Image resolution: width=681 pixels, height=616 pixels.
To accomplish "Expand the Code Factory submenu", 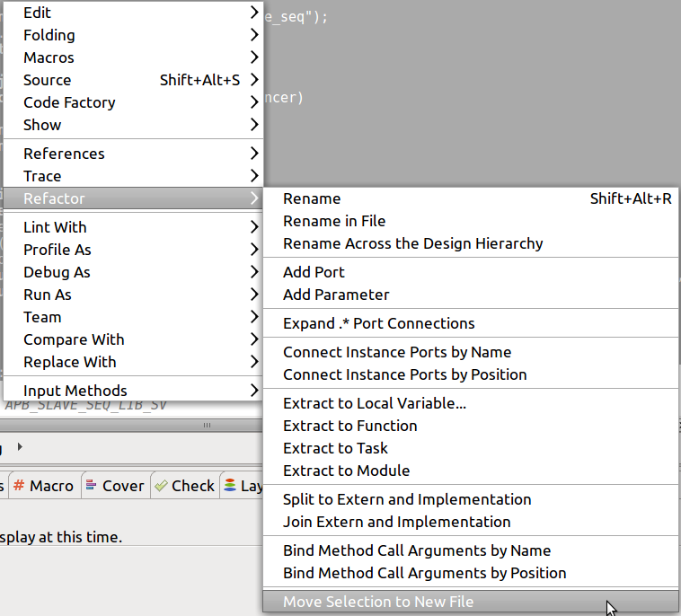I will (x=69, y=102).
